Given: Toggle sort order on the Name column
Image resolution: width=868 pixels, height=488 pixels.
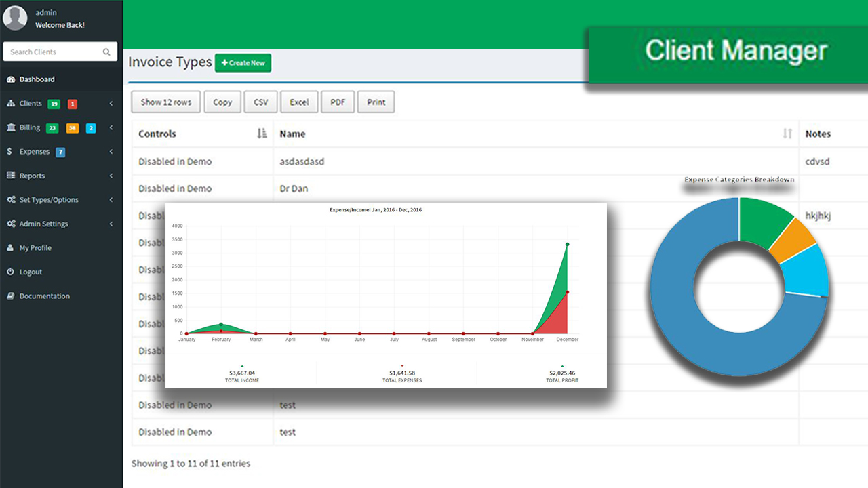Looking at the screenshot, I should [x=787, y=134].
